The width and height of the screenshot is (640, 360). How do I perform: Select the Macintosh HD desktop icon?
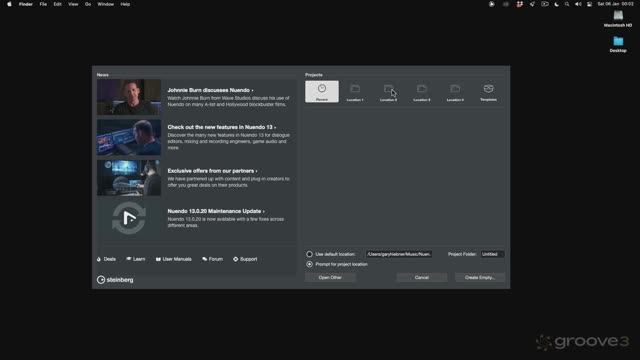(x=618, y=19)
